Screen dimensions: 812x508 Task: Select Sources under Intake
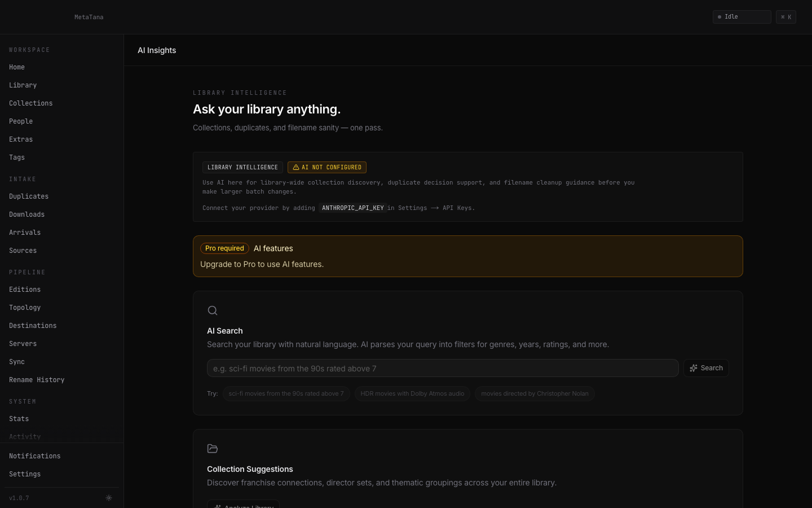(23, 251)
